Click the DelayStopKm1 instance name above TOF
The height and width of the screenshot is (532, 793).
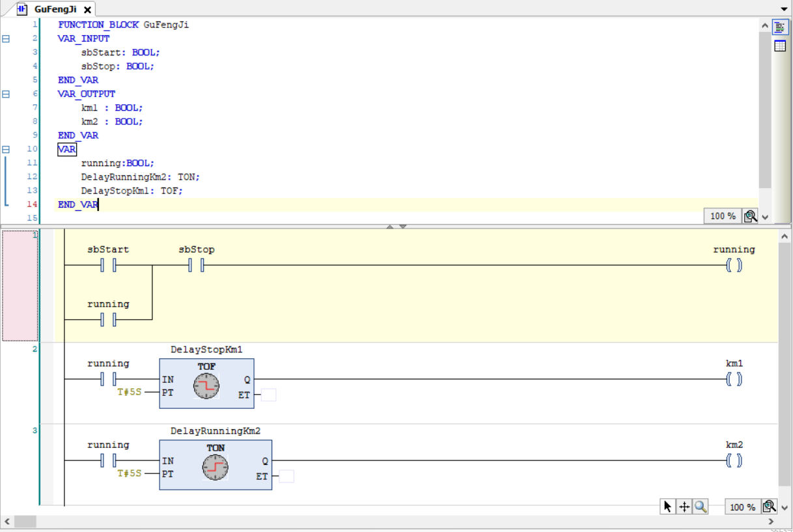206,350
